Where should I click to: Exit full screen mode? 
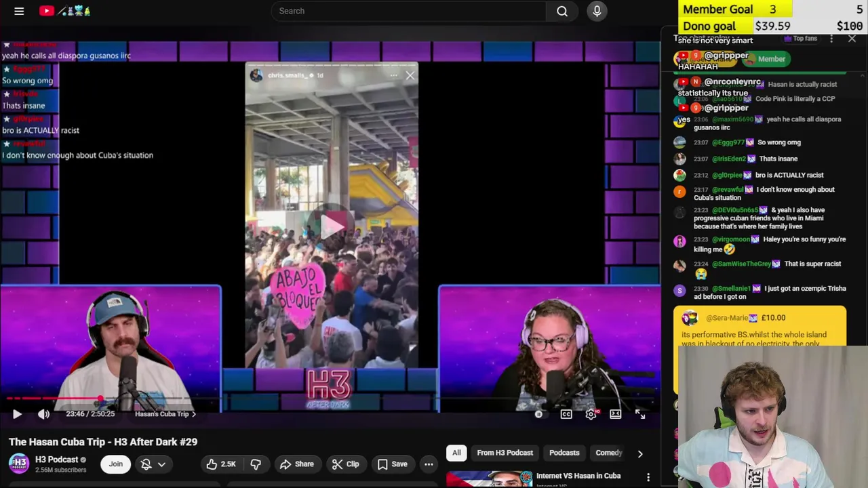point(640,414)
